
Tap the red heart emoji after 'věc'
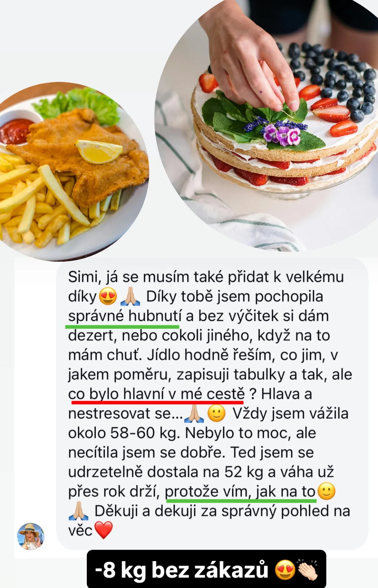click(x=103, y=530)
